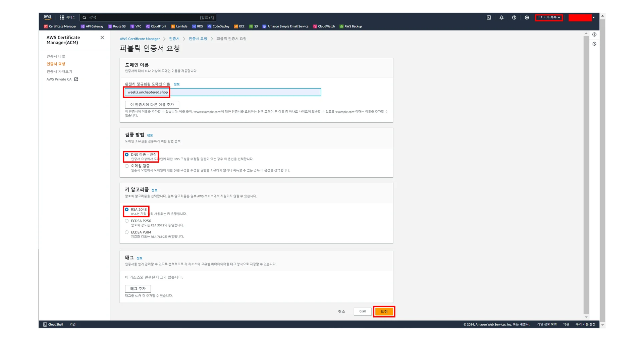This screenshot has height=341, width=644.
Task: Select DNS 검증 radio option
Action: [127, 155]
